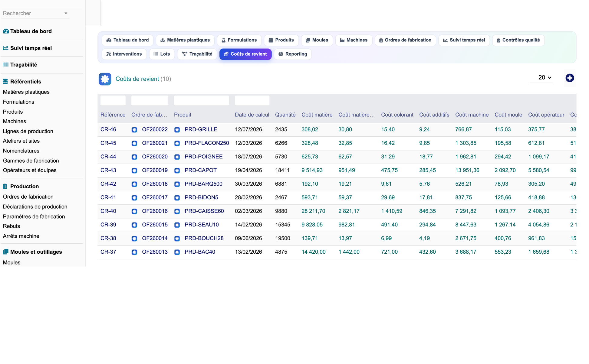
Task: Open the Lots tab
Action: click(x=162, y=54)
